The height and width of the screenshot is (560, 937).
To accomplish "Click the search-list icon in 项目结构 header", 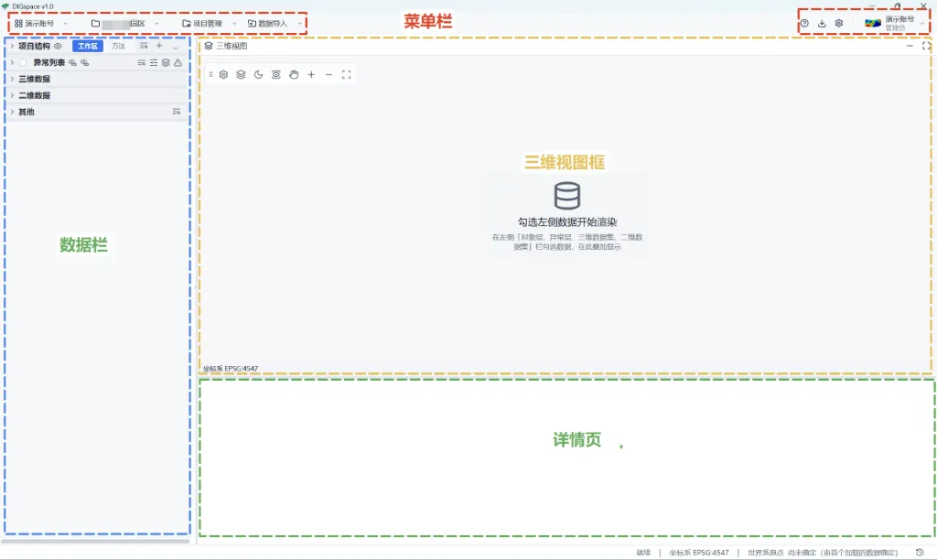I will pos(144,46).
